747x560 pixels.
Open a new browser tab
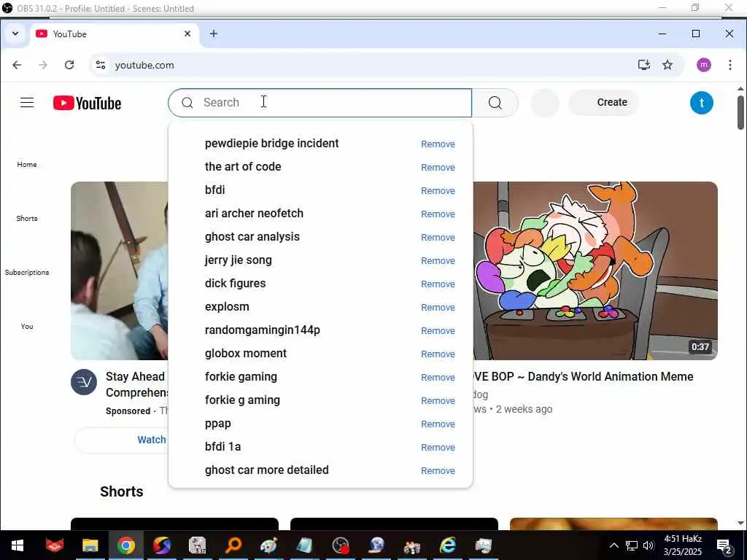(x=214, y=34)
